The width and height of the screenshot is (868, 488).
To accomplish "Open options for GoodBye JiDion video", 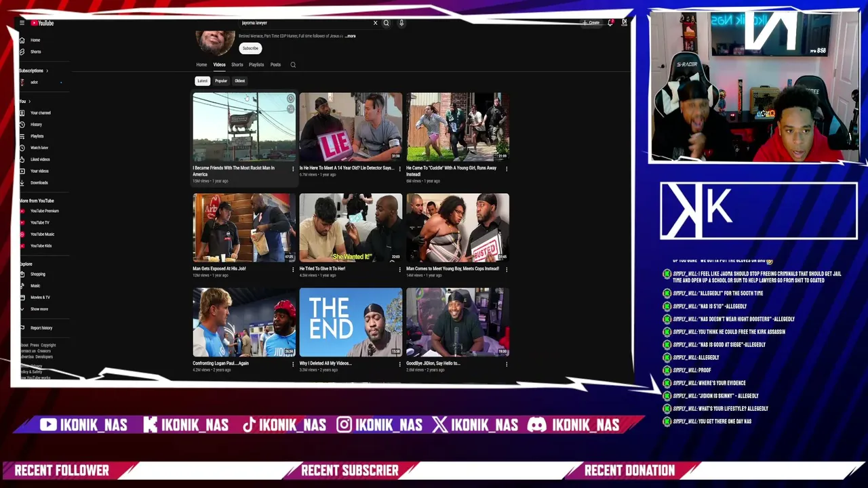I will tap(507, 364).
